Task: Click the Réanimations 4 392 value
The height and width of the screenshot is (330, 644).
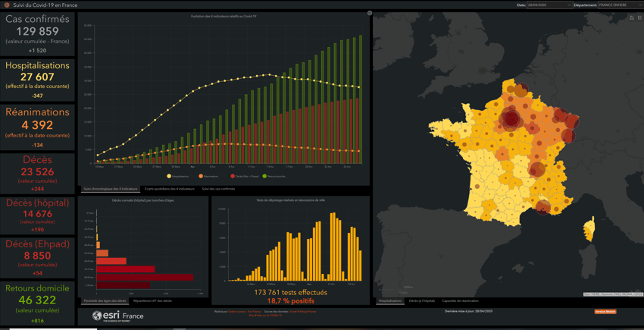Action: pyautogui.click(x=37, y=125)
